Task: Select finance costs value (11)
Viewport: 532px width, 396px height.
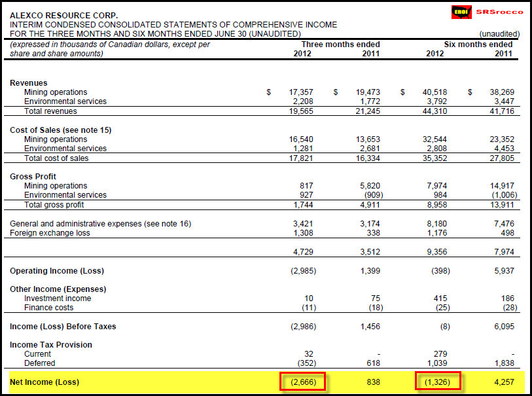Action: [309, 308]
